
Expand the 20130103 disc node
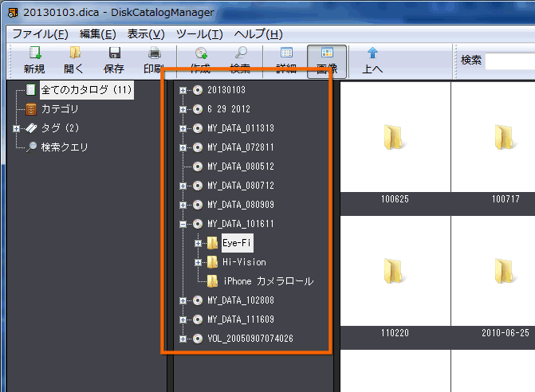[183, 90]
